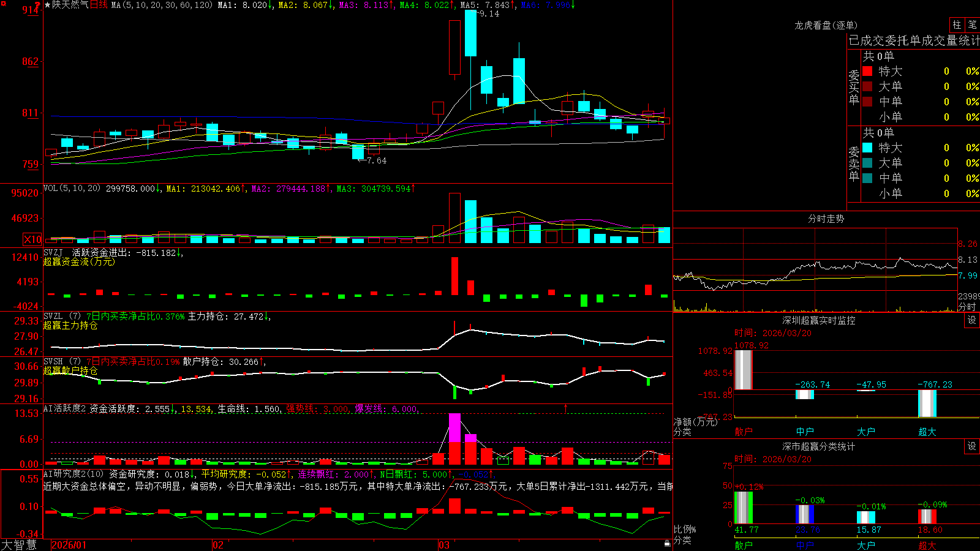
Task: Click the teal 大单 sell-order swatch
Action: [867, 163]
